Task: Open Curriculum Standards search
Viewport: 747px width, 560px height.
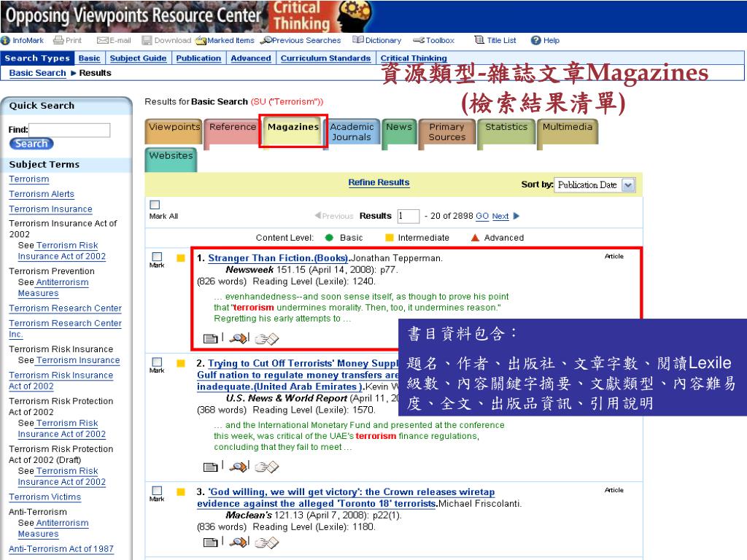Action: [x=325, y=58]
